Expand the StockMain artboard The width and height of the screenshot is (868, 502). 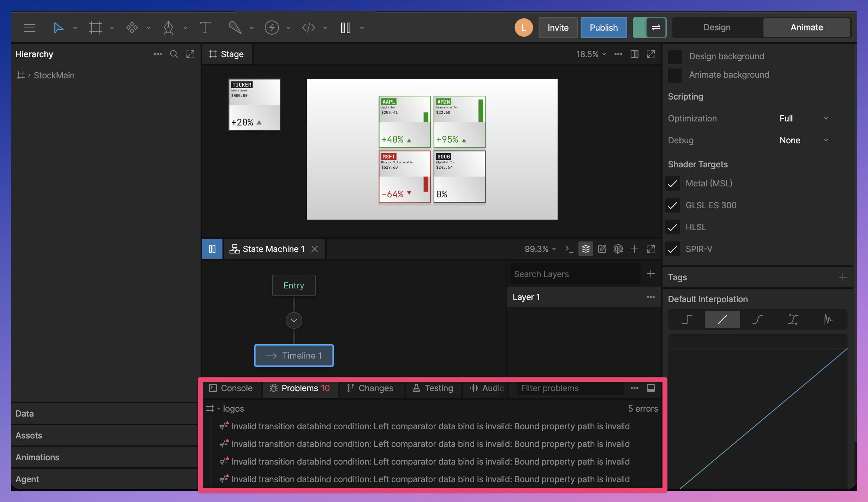pyautogui.click(x=29, y=75)
